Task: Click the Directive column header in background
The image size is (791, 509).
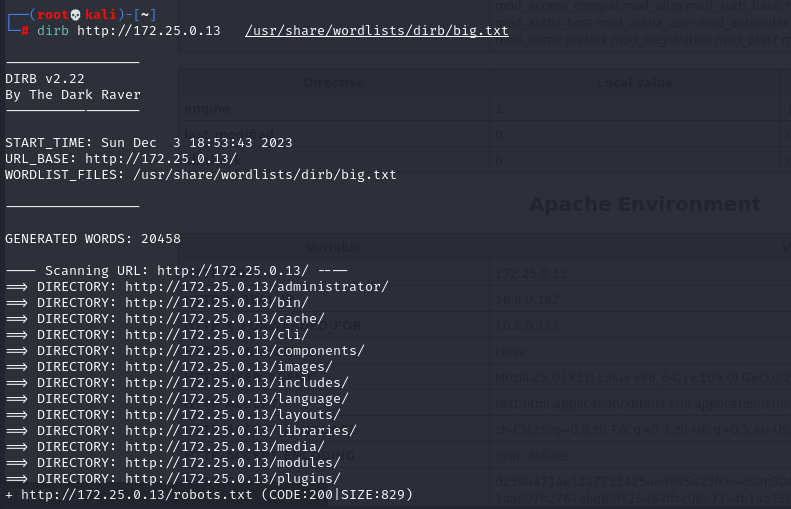Action: point(334,82)
